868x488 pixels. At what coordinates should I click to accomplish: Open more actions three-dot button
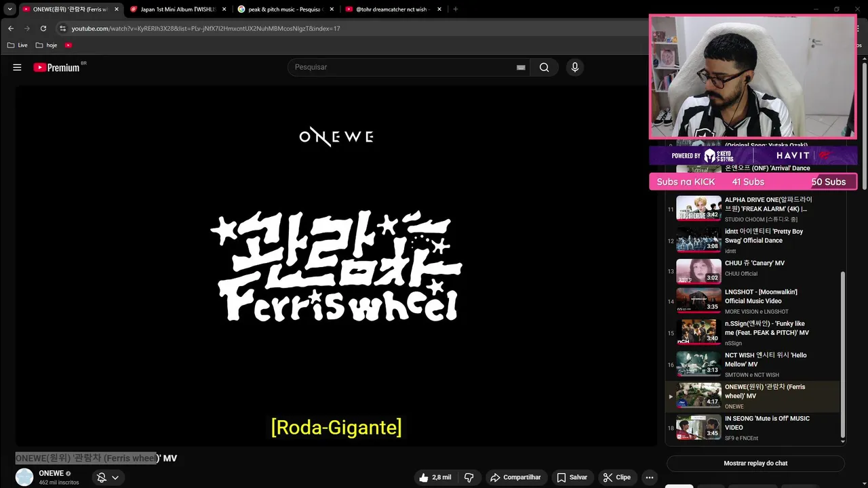coord(649,477)
